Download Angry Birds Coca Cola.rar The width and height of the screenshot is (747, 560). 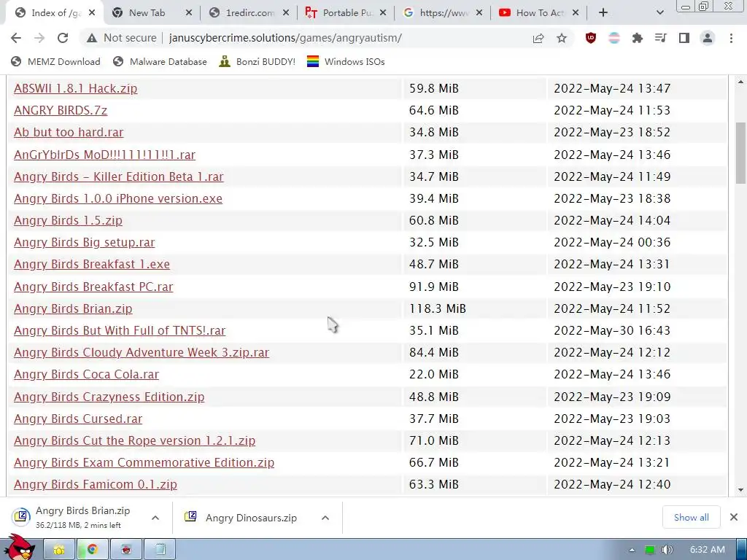pos(86,374)
